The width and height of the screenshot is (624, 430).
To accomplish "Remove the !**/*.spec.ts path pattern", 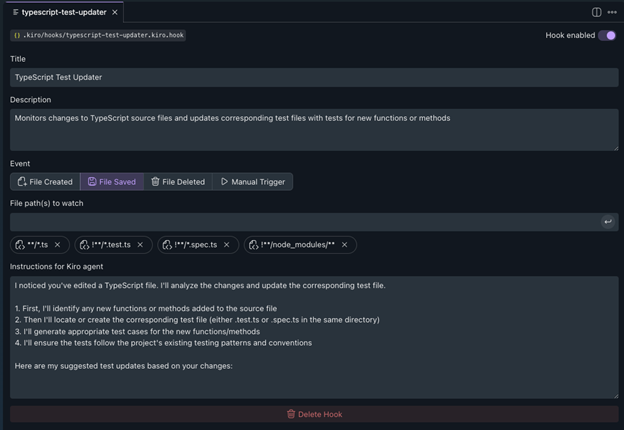I will (x=227, y=245).
